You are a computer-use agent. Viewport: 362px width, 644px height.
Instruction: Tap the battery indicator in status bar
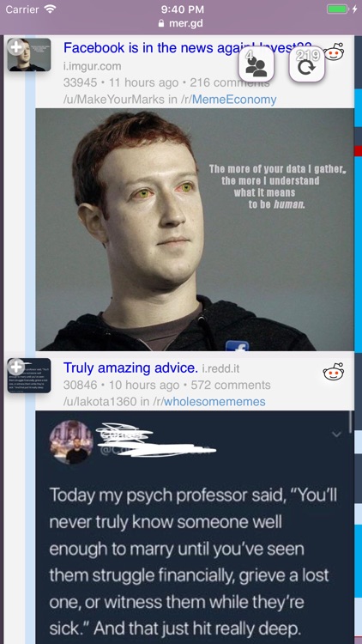(x=338, y=9)
